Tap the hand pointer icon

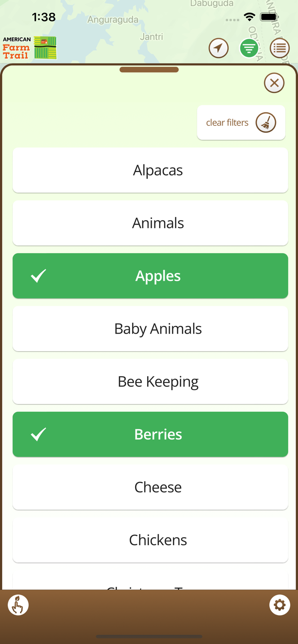coord(18,605)
